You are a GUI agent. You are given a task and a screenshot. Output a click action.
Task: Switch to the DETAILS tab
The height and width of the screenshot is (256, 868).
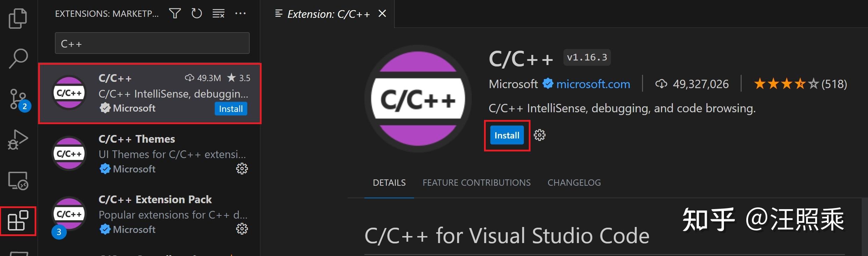click(389, 182)
